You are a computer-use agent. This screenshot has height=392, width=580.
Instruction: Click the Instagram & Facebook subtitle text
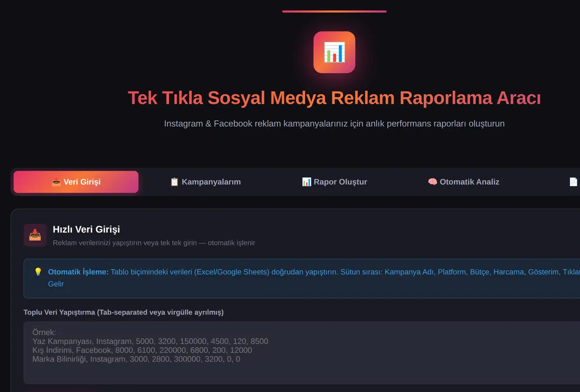coord(334,123)
